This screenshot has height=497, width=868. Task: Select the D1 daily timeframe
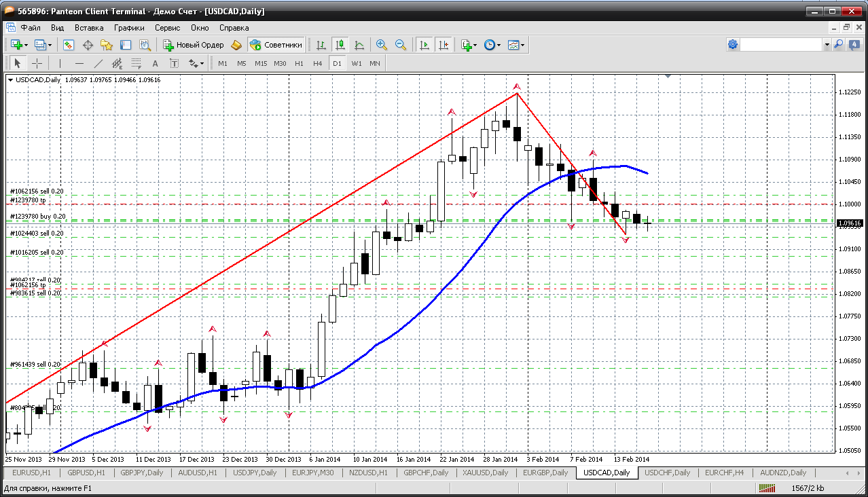click(x=337, y=63)
